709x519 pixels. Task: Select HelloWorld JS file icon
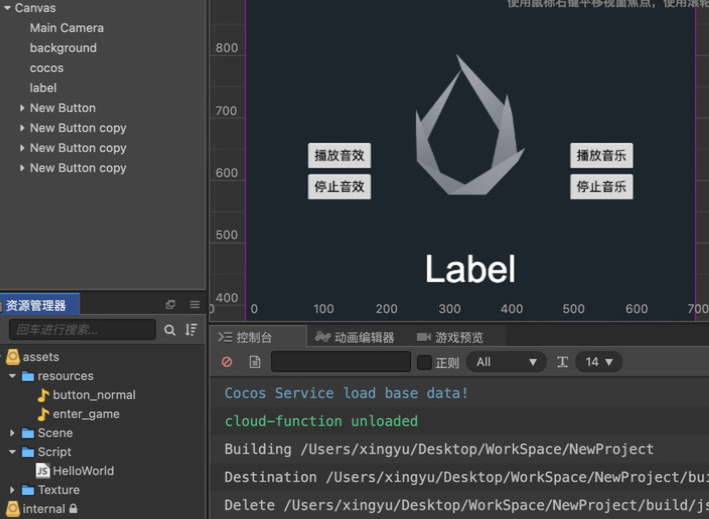coord(43,471)
